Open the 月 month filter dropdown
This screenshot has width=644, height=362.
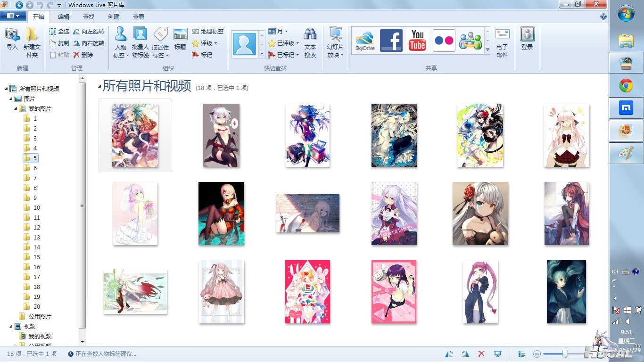[278, 32]
